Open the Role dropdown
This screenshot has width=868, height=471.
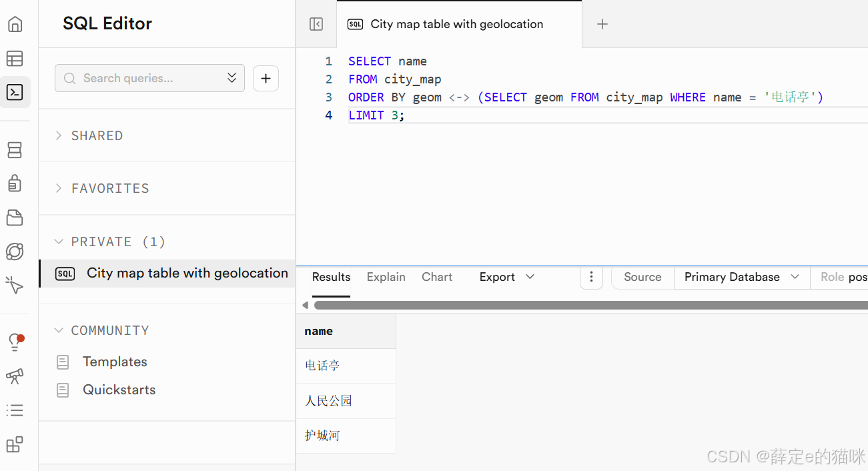(x=839, y=277)
